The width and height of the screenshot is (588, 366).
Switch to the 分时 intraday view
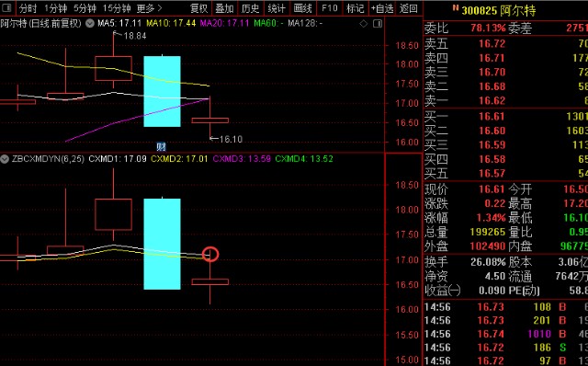tap(28, 8)
